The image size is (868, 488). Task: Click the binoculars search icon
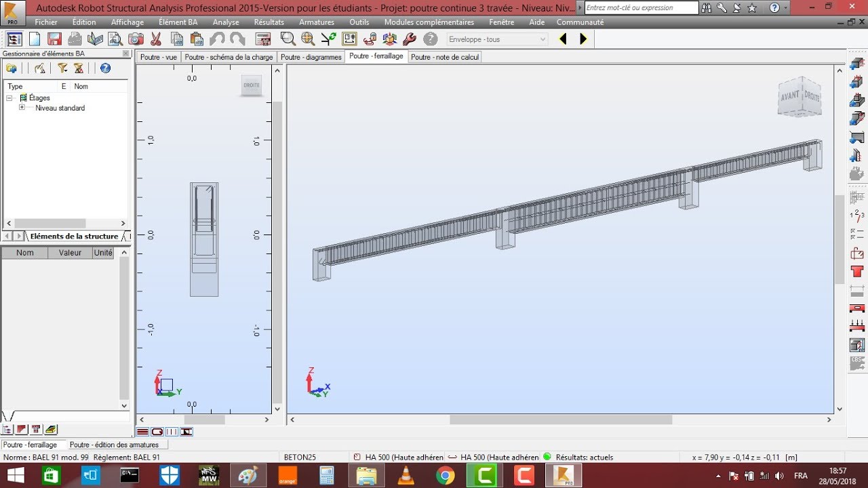(708, 8)
